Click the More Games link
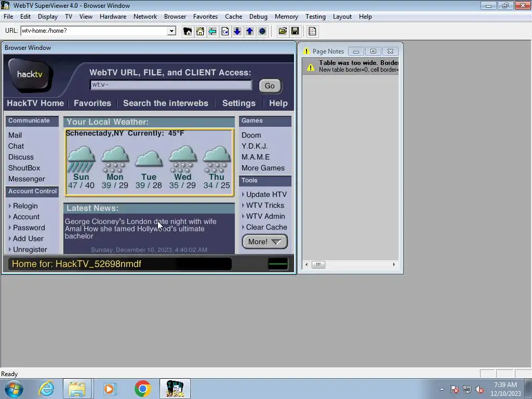The width and height of the screenshot is (532, 399). click(263, 168)
